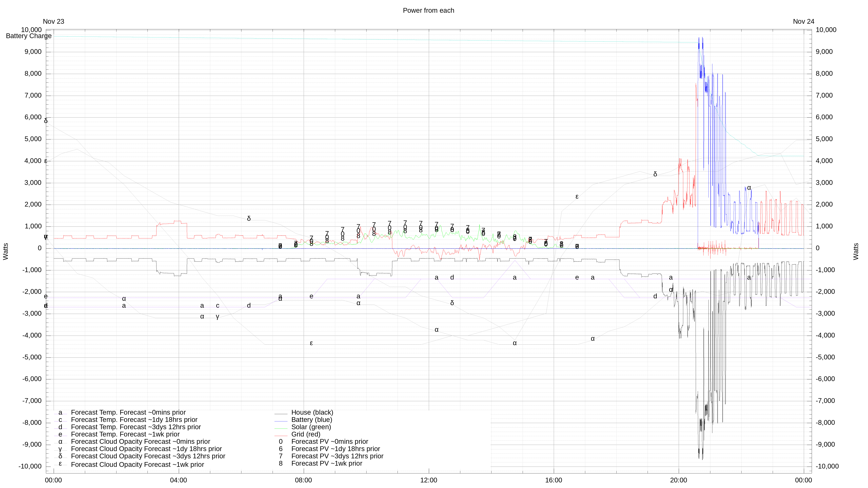
Task: Click the legend marker digit '7'
Action: (x=281, y=456)
